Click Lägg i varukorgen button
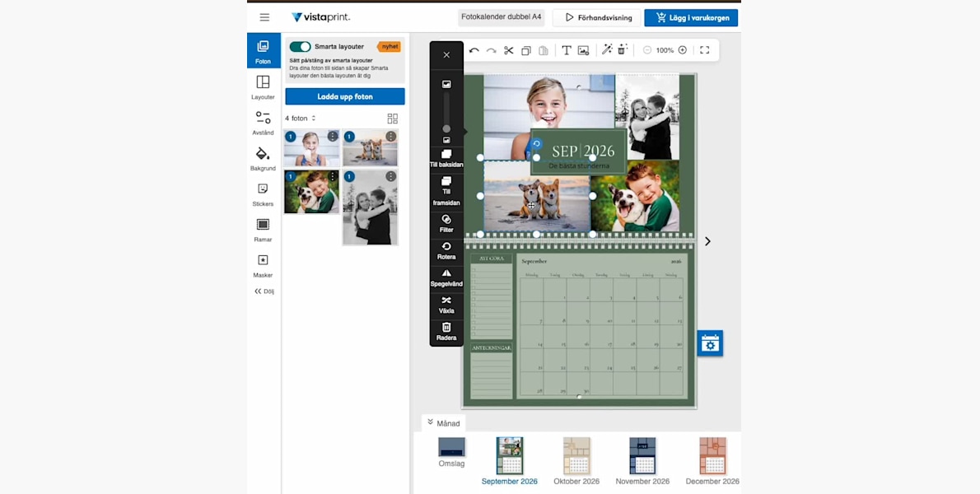980x494 pixels. click(x=691, y=17)
